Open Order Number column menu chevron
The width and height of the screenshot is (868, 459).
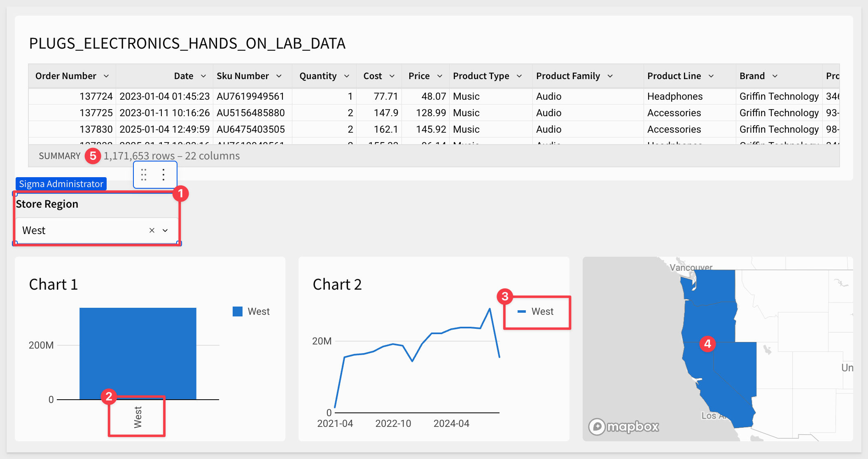[x=106, y=76]
